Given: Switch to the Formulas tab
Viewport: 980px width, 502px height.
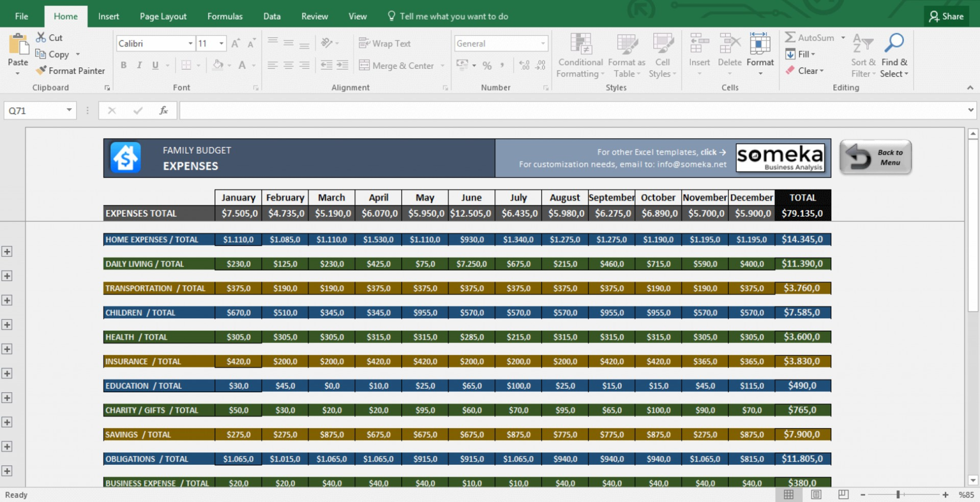Looking at the screenshot, I should coord(225,16).
